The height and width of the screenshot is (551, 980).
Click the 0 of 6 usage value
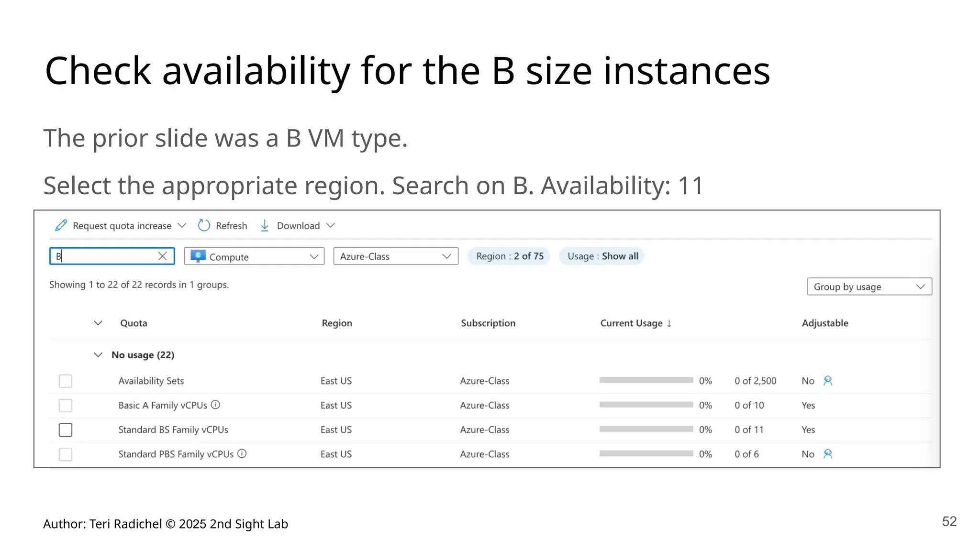point(747,454)
